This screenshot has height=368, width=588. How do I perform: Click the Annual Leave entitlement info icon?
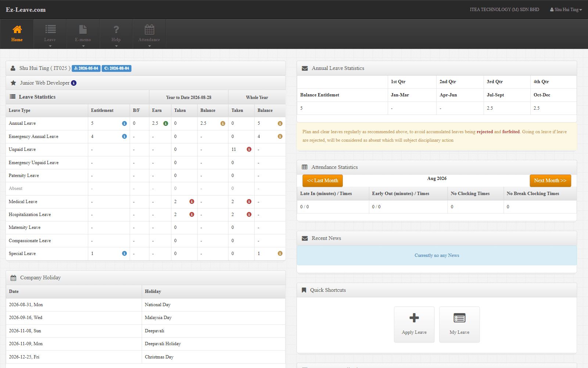[x=124, y=124]
